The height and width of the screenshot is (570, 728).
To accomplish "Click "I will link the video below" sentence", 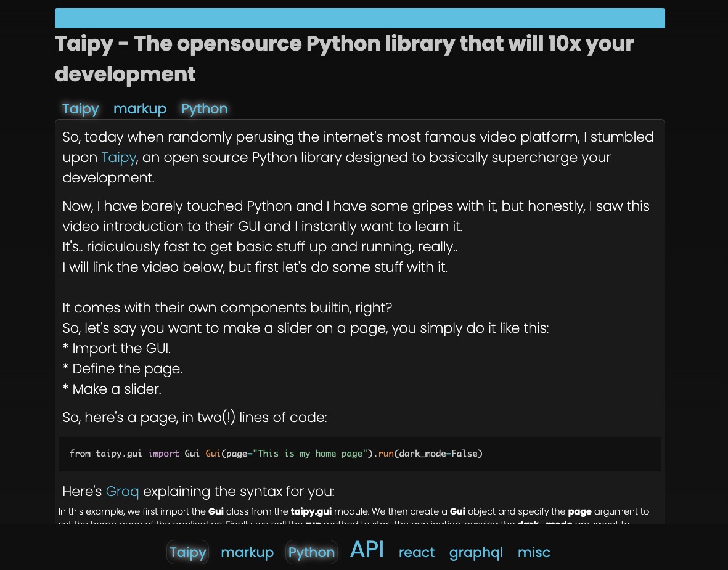I will [255, 267].
